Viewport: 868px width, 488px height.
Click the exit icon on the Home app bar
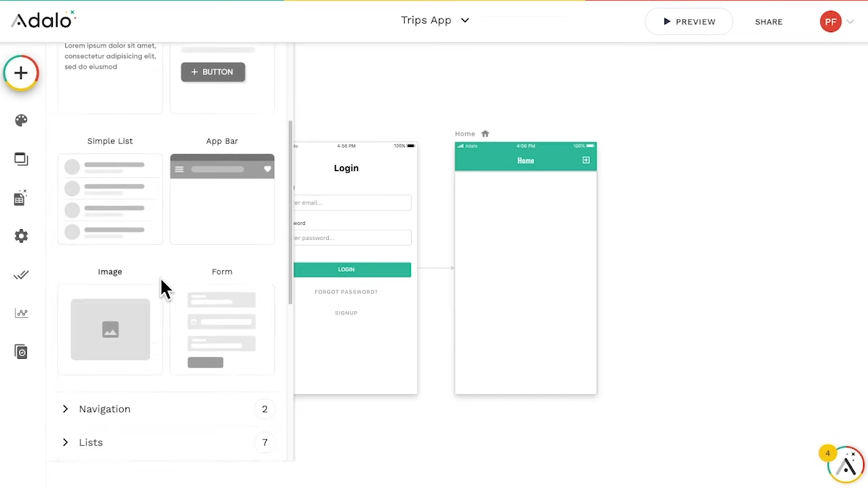pyautogui.click(x=585, y=160)
